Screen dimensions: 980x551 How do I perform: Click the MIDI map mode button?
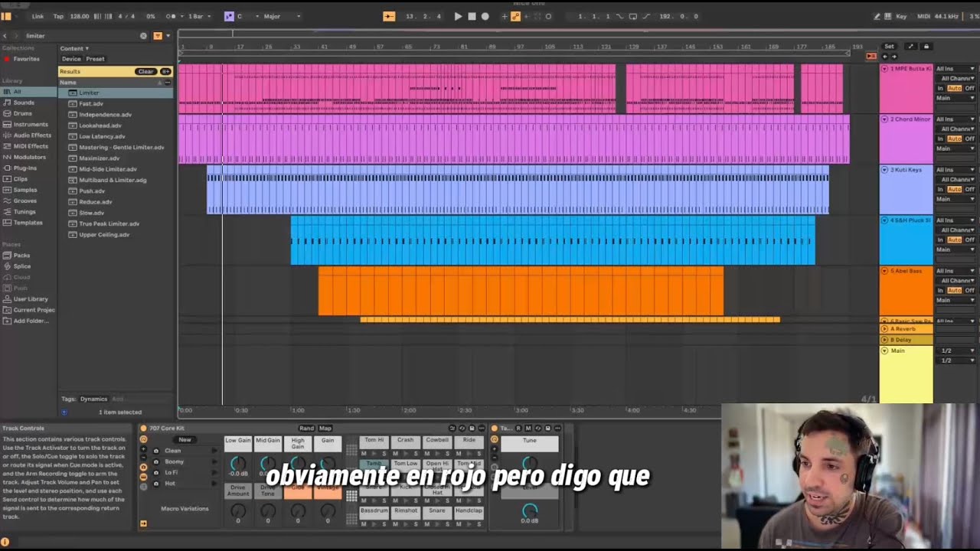coord(923,16)
